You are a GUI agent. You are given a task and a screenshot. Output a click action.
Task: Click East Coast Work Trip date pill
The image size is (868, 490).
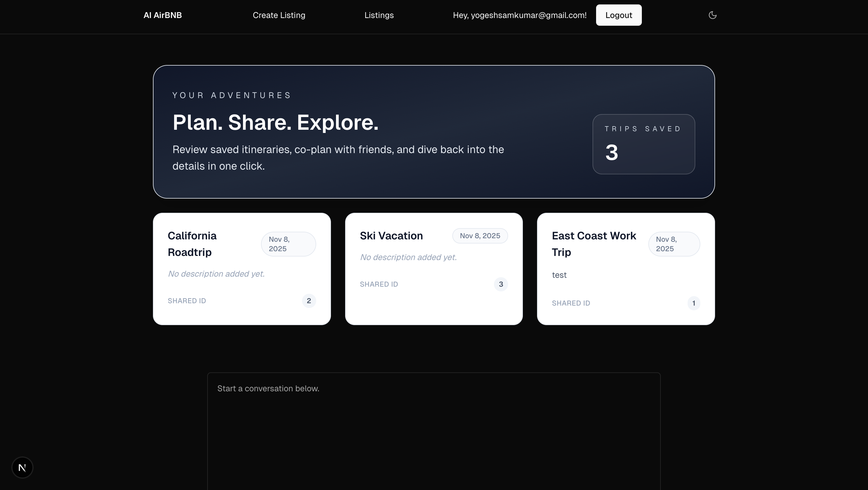[674, 244]
